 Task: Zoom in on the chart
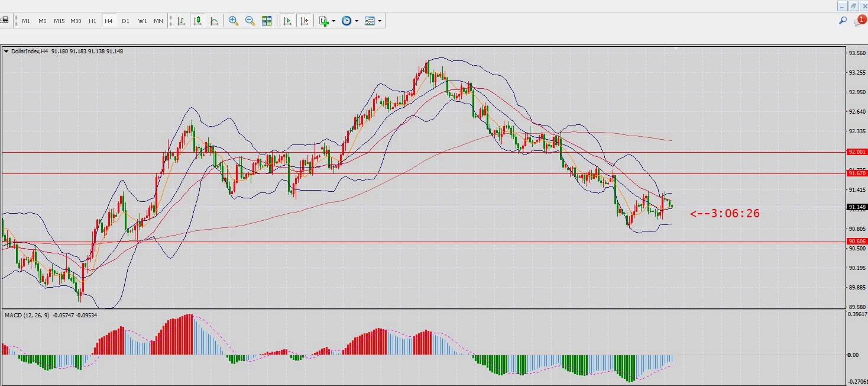(234, 21)
